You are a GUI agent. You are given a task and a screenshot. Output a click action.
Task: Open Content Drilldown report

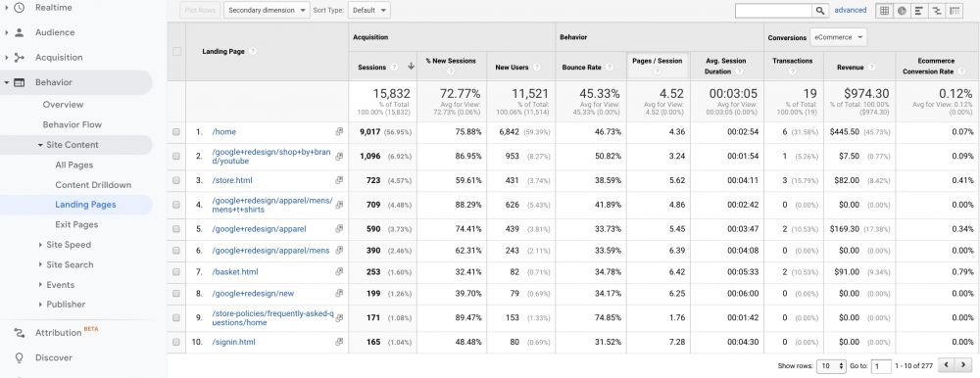coord(93,185)
